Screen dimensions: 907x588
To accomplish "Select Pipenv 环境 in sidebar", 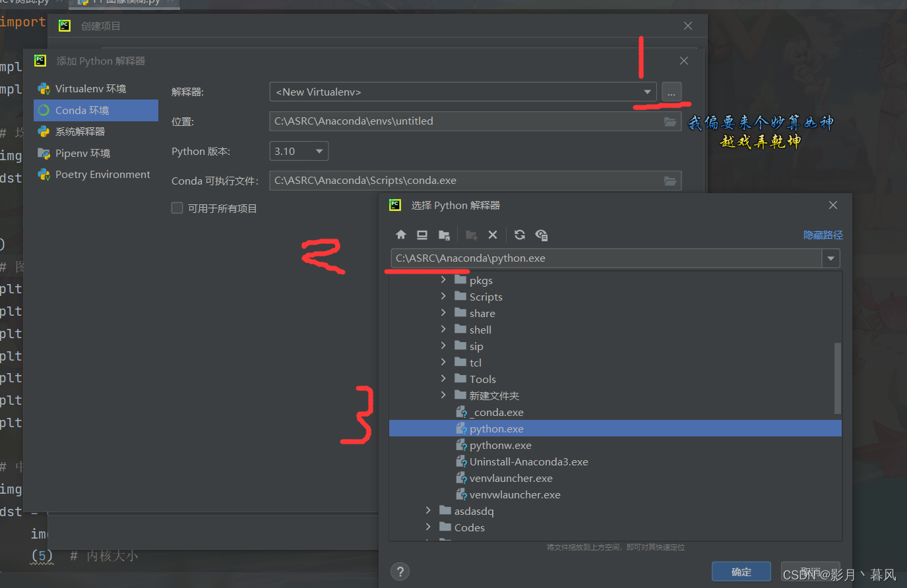I will 96,153.
